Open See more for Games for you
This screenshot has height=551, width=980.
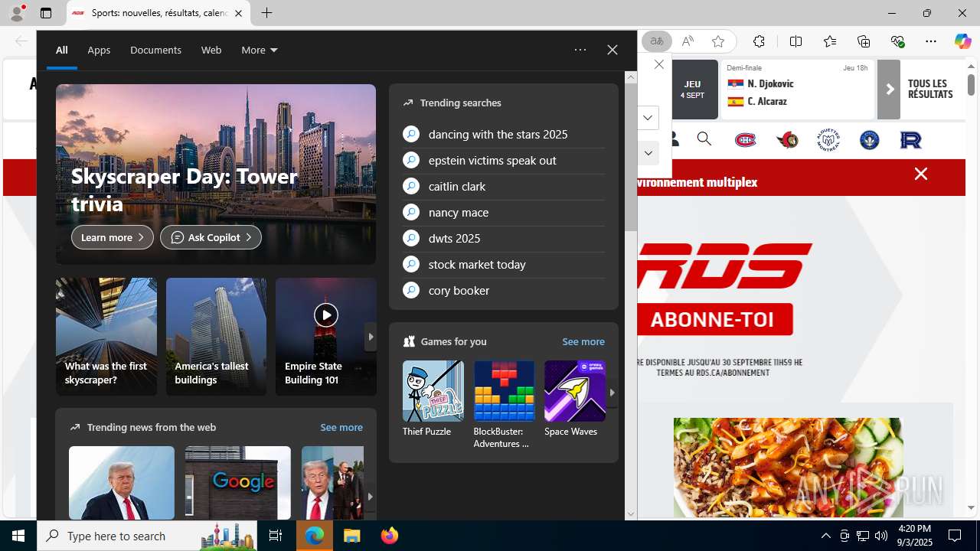[583, 341]
